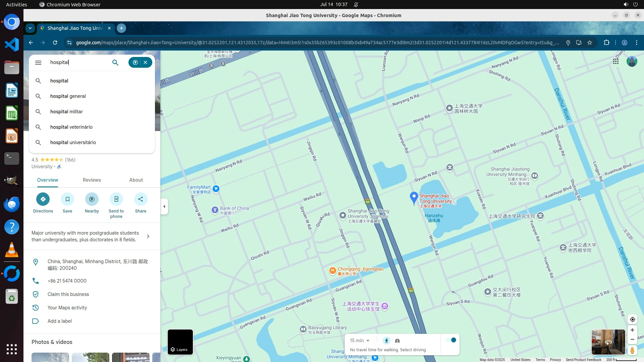Save Shanghai Jiao Tong University place
644x362 pixels.
[x=67, y=199]
